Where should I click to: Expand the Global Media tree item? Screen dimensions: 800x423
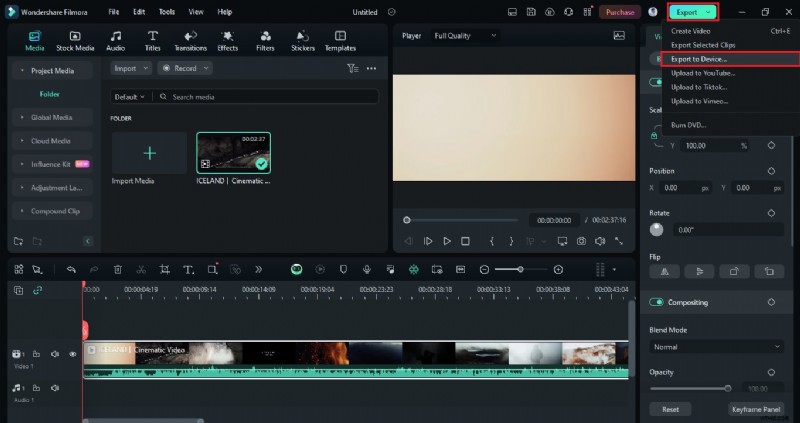click(50, 117)
